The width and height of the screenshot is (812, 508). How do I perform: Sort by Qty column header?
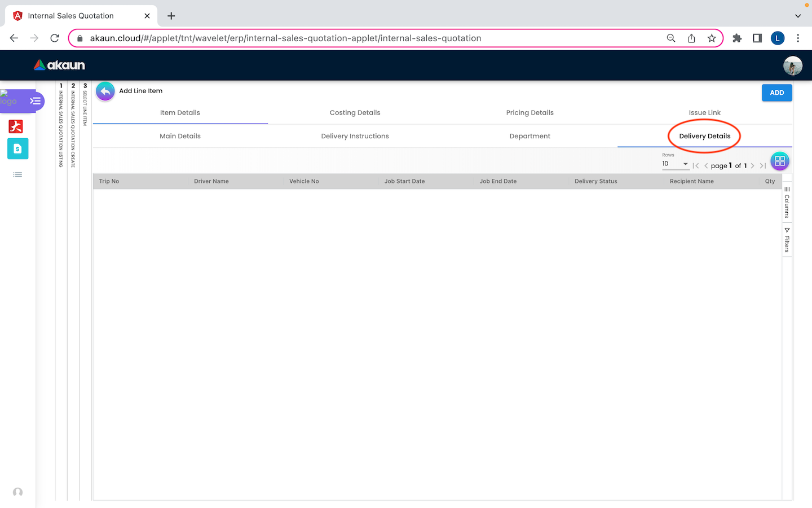tap(770, 181)
